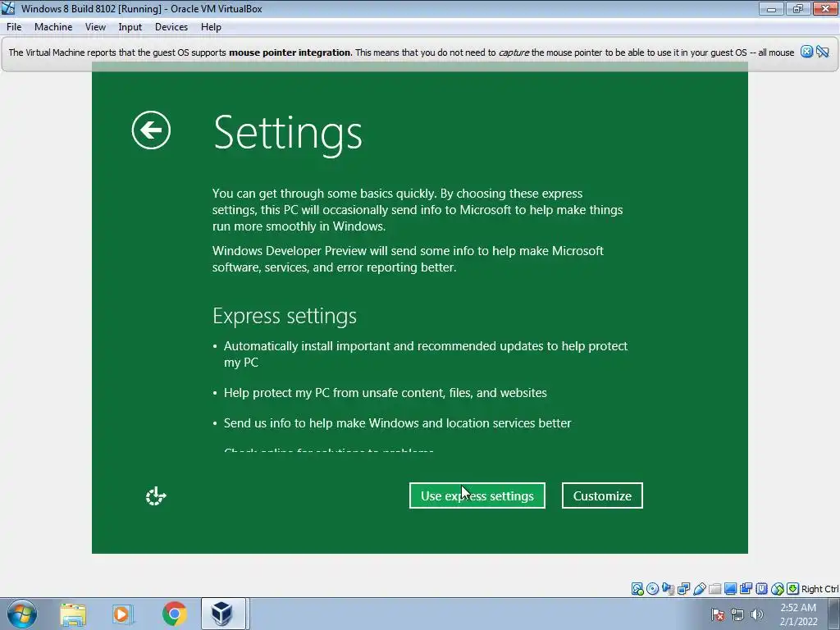Click the 'mouse pointer integration' bold text
The height and width of the screenshot is (630, 840).
coord(290,52)
